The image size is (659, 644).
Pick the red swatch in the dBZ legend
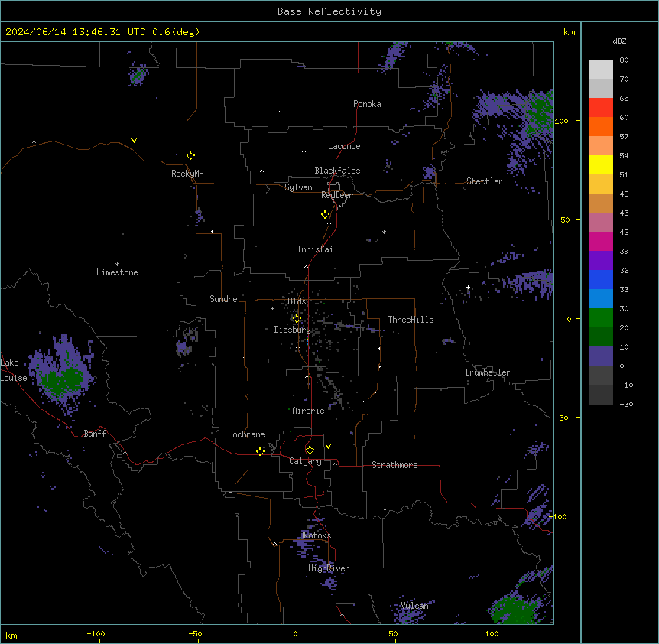point(601,107)
